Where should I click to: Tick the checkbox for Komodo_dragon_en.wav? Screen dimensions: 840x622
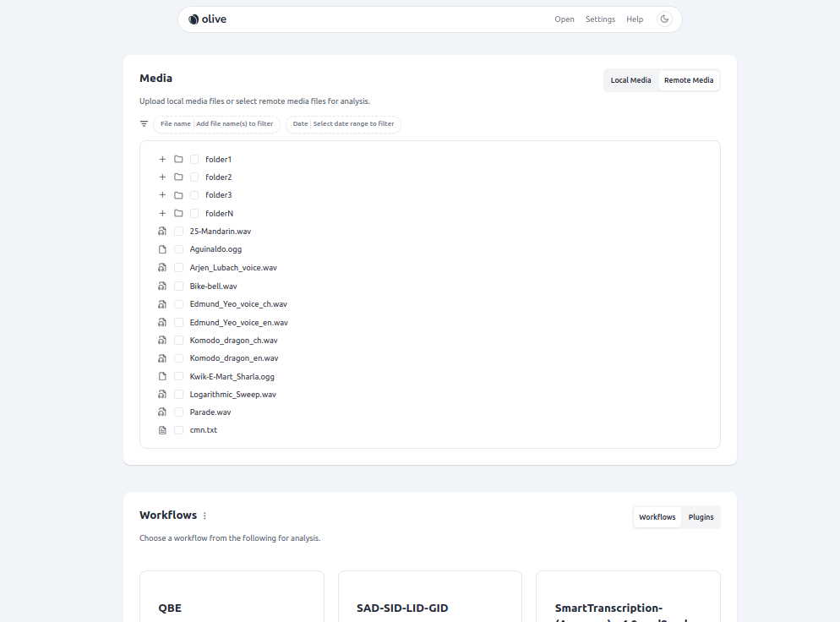tap(178, 357)
